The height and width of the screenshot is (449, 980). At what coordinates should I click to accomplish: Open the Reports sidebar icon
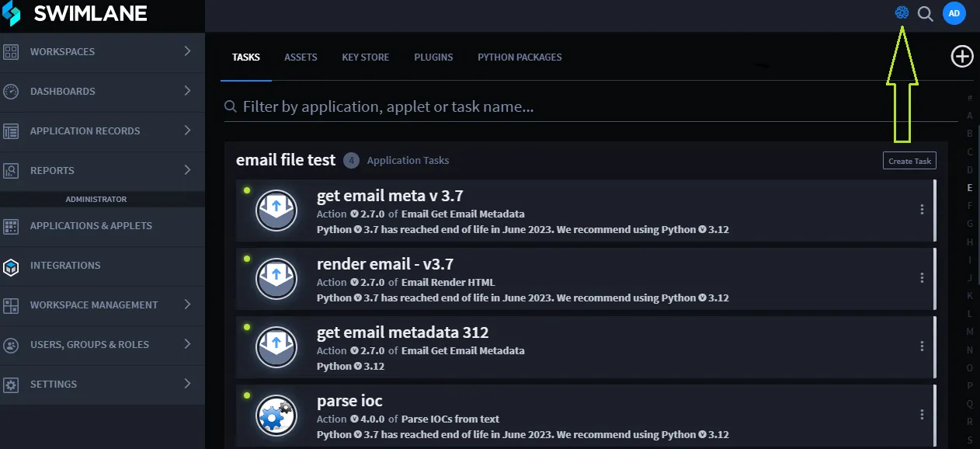point(11,171)
